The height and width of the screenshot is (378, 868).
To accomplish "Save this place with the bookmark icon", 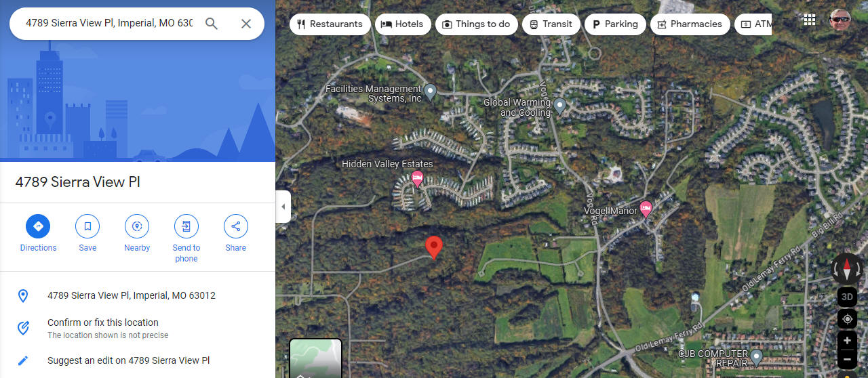I will [x=87, y=234].
